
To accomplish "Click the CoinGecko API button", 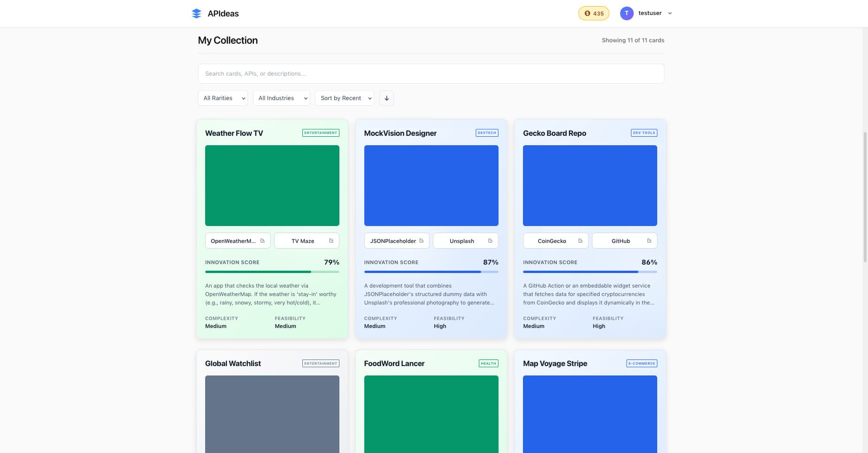I will tap(552, 241).
